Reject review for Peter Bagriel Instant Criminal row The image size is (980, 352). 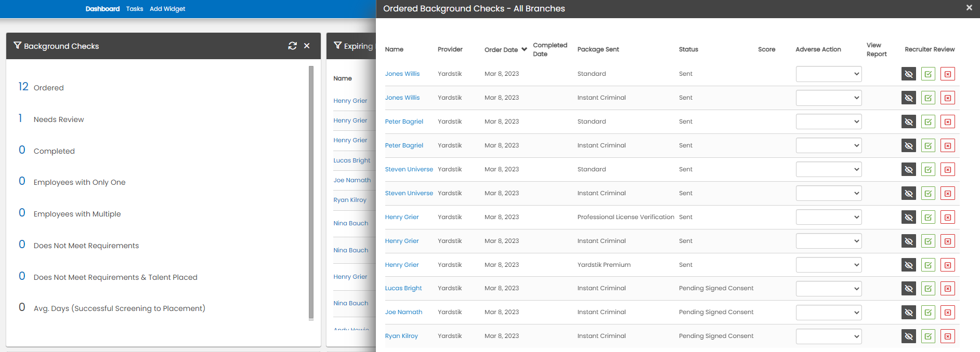[x=948, y=145]
